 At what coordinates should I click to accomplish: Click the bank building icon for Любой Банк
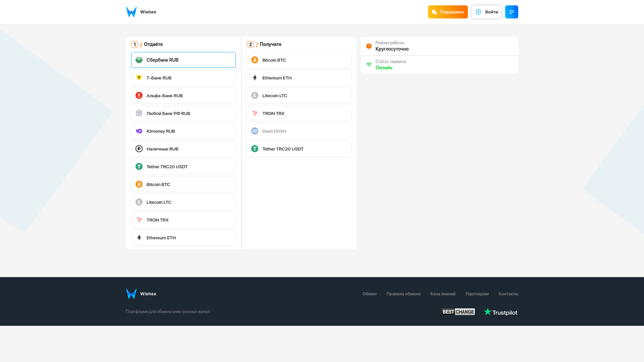tap(139, 113)
